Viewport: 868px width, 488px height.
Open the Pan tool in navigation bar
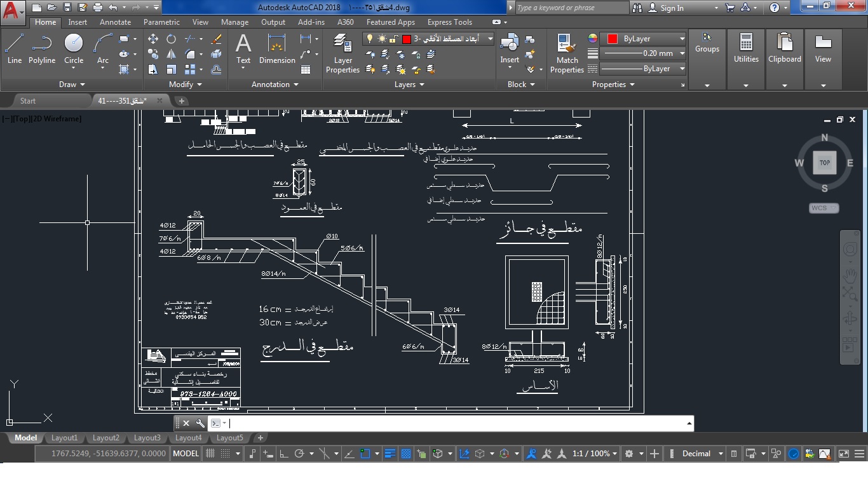click(x=850, y=276)
